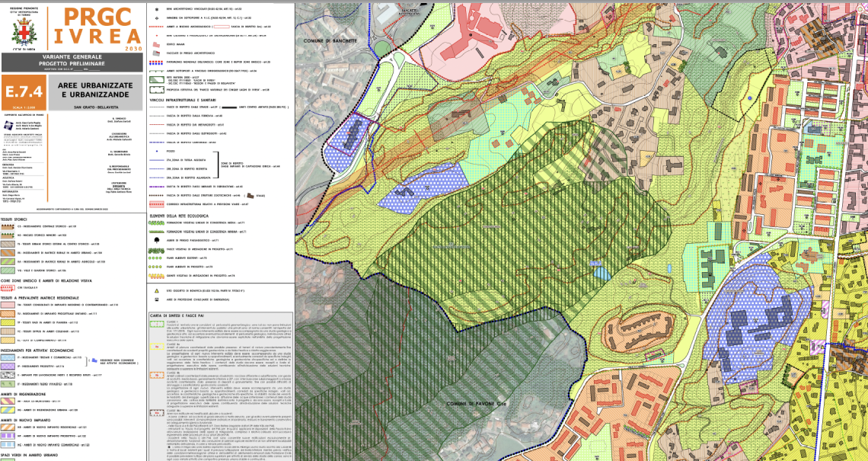Click the Protezione Civile emergency area symbol

pos(157,300)
